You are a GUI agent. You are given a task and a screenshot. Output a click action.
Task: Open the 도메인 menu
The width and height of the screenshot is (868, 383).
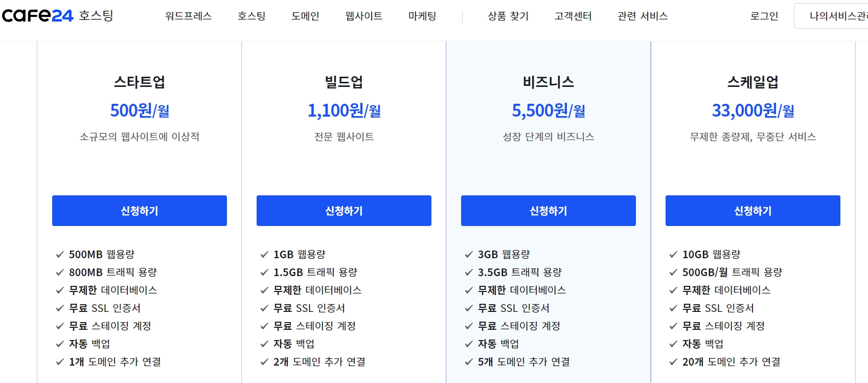coord(305,16)
